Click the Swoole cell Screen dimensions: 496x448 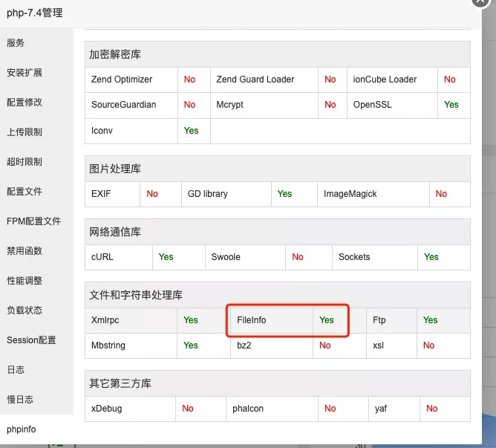click(245, 257)
